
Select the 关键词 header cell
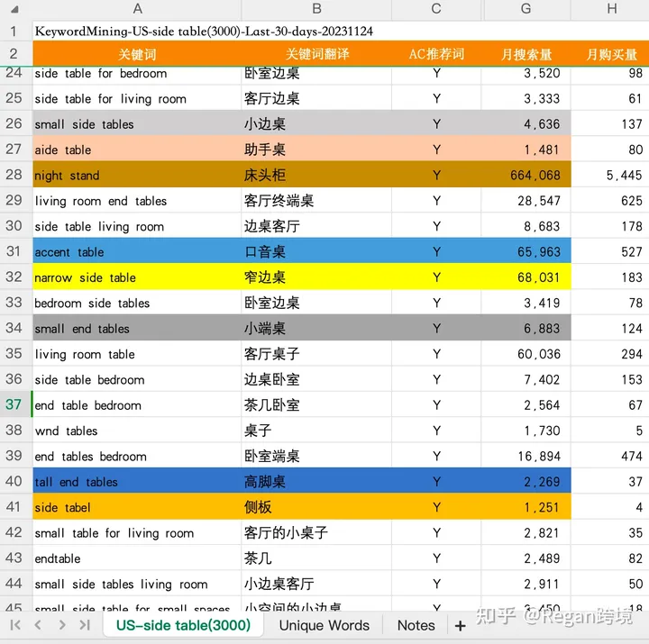(x=137, y=54)
